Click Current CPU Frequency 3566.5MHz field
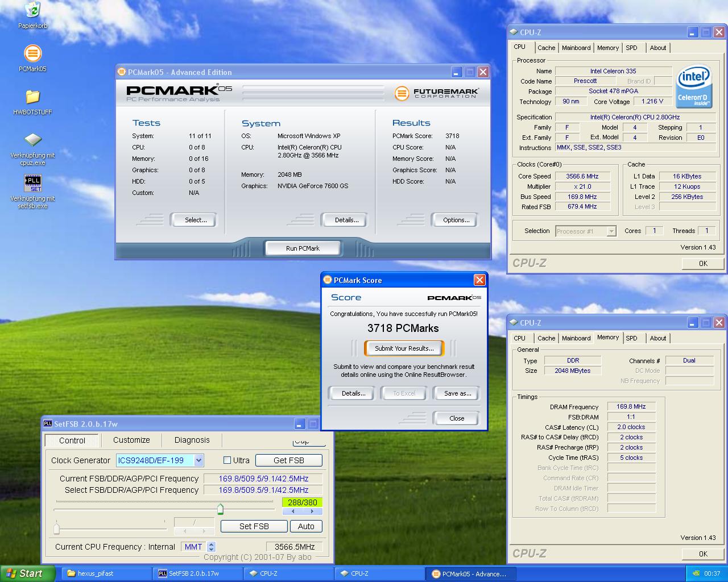The width and height of the screenshot is (728, 582). click(x=294, y=547)
